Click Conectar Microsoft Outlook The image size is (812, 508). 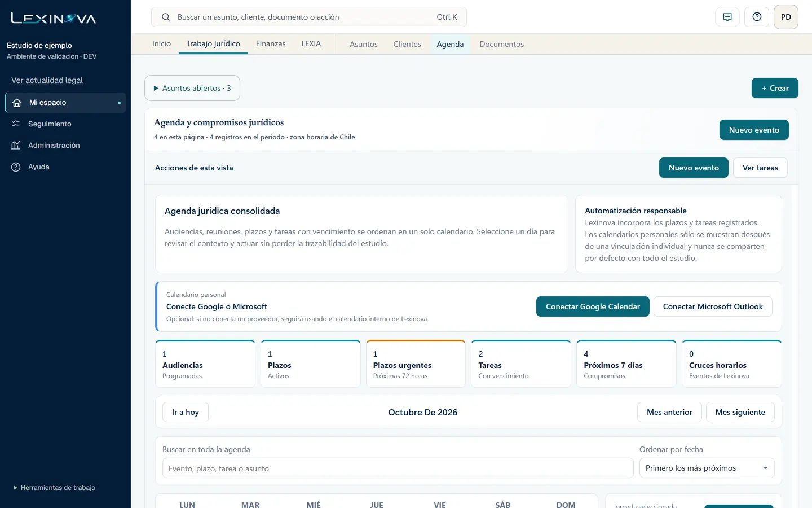click(x=713, y=306)
